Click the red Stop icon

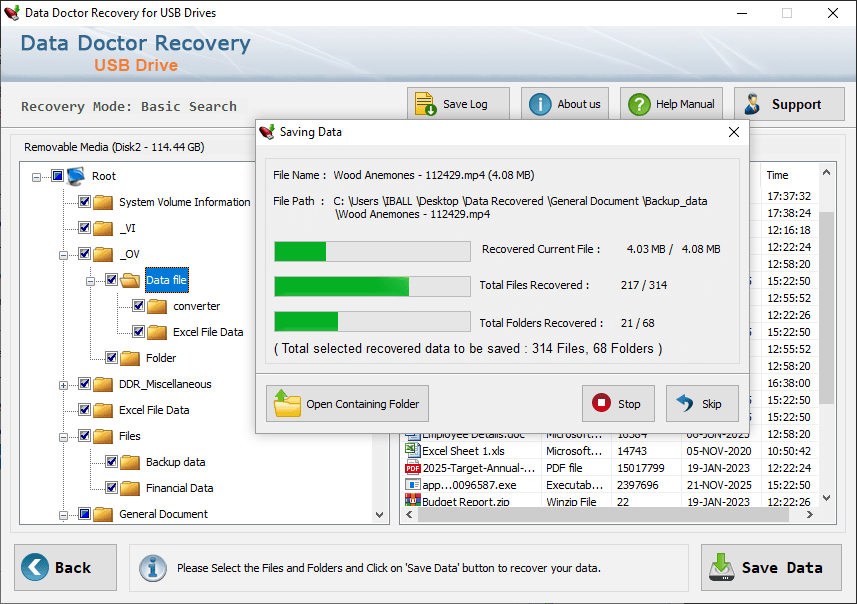coord(601,403)
